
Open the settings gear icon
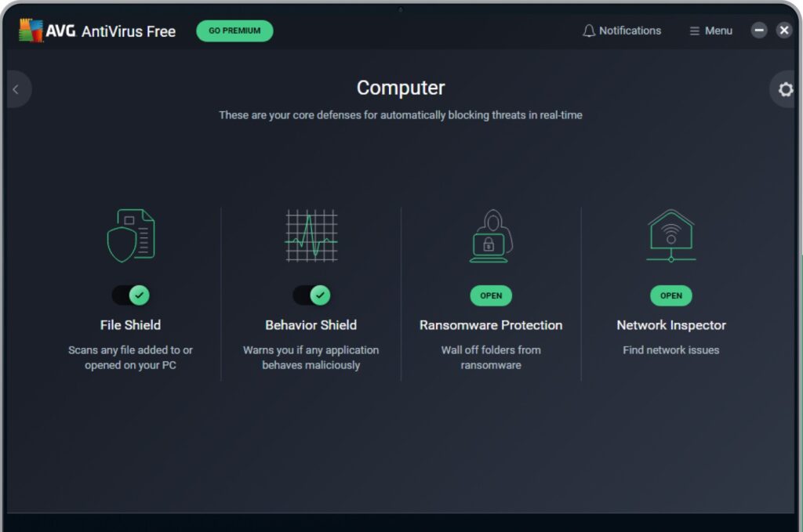tap(785, 89)
